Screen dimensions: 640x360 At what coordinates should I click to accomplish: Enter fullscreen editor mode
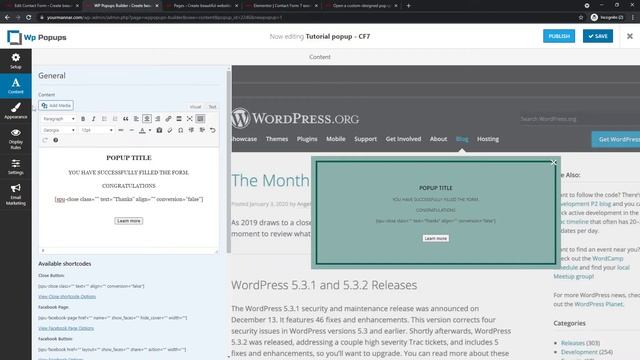point(189,119)
